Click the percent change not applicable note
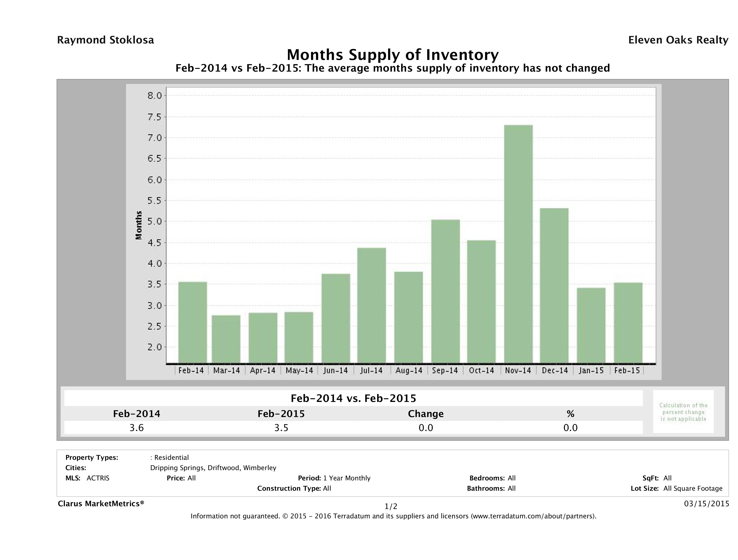 click(683, 412)
